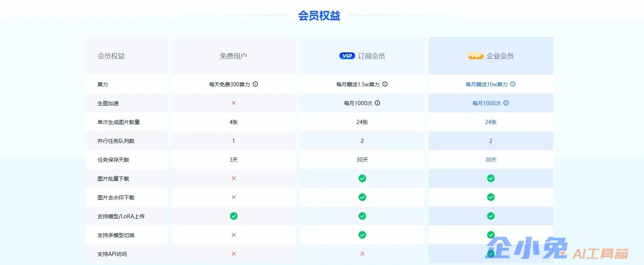
Task: Click the 图片批量下载 row label
Action: [x=113, y=179]
